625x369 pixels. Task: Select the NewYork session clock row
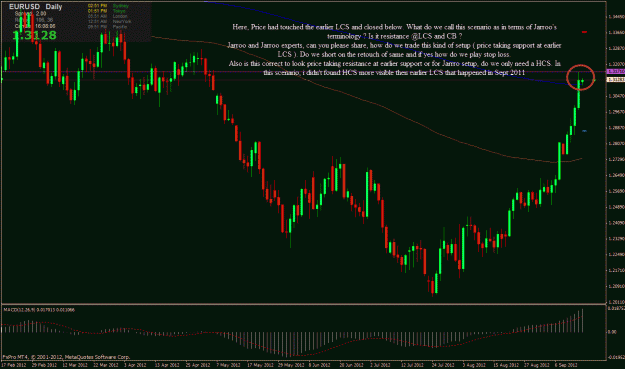tap(110, 22)
